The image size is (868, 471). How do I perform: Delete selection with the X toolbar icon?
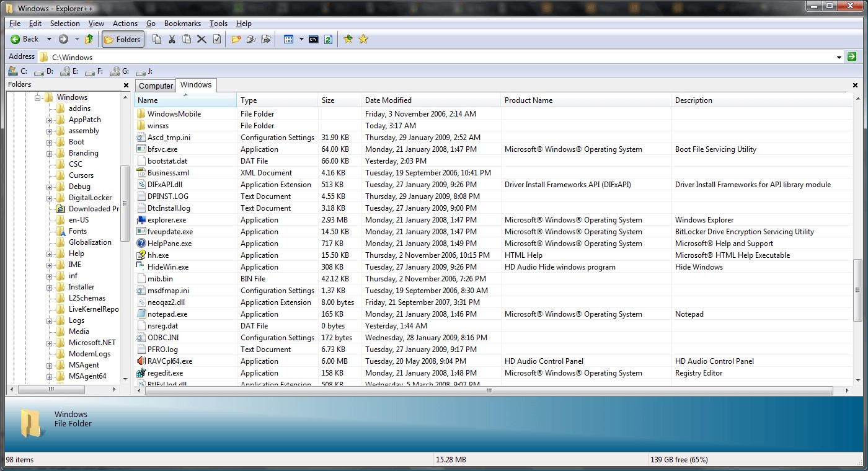pos(201,39)
